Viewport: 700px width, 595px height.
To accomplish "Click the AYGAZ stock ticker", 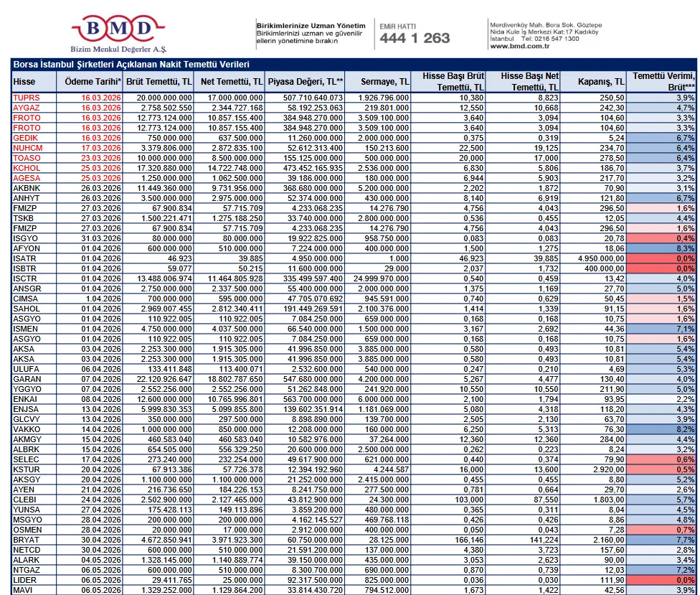I will pyautogui.click(x=27, y=107).
